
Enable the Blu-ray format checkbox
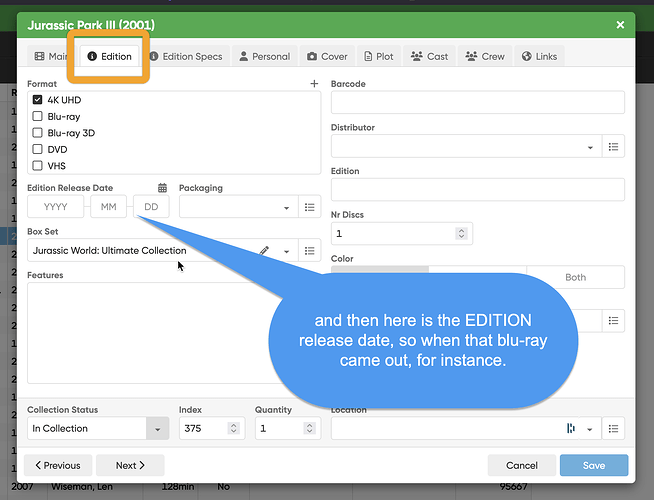pos(38,116)
